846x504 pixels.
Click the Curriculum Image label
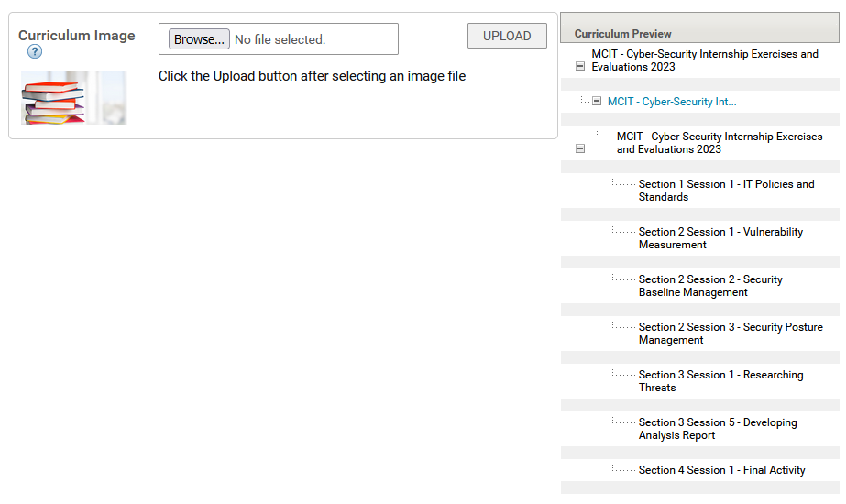tap(77, 36)
